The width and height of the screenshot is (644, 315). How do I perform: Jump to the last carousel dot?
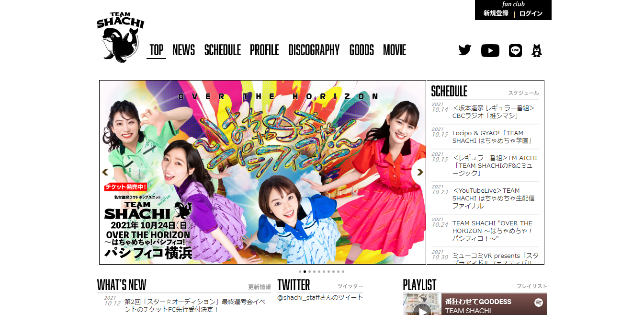point(343,271)
